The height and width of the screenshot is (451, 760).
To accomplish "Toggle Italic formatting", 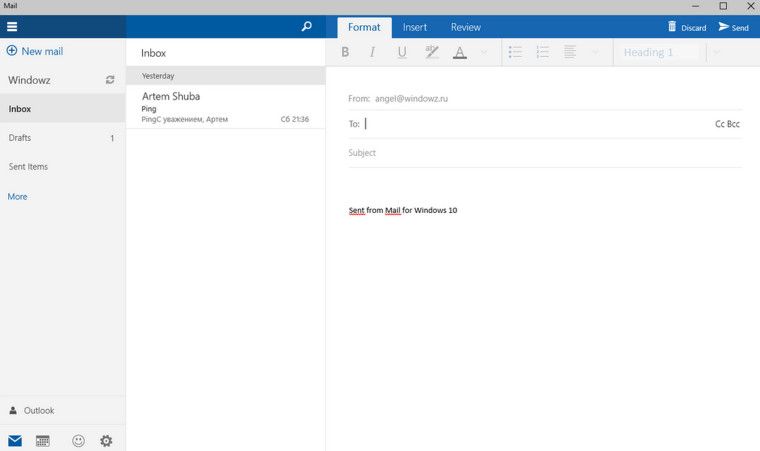I will pos(373,52).
